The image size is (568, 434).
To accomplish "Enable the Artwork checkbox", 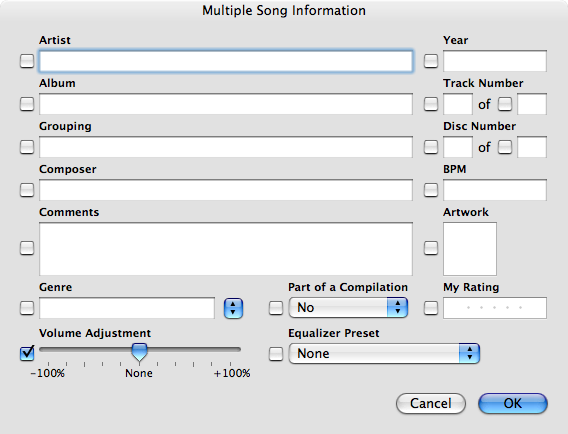I will [x=431, y=248].
